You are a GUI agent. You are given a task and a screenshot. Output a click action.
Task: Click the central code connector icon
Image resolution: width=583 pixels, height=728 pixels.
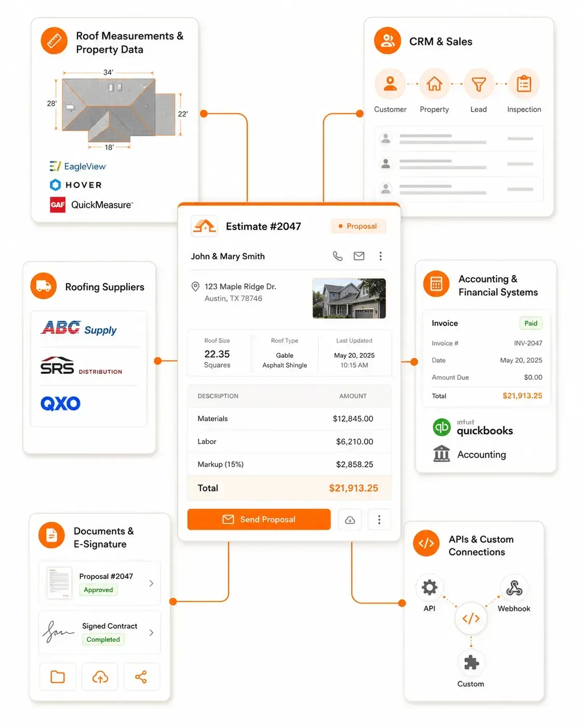click(x=471, y=618)
